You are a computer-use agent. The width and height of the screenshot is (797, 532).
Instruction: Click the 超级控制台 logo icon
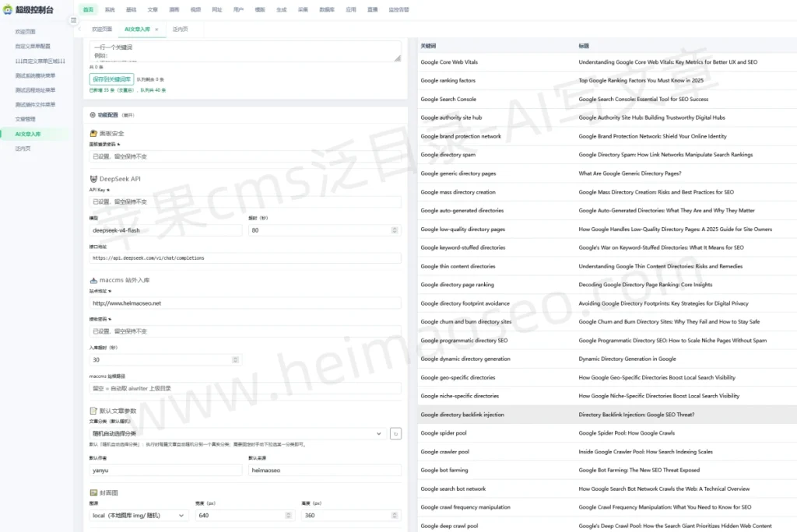pos(8,9)
